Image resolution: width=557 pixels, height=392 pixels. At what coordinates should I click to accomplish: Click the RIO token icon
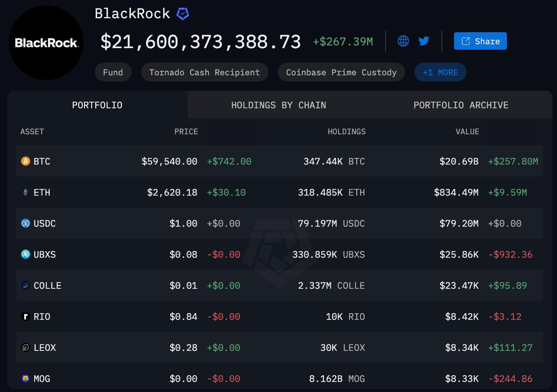click(x=26, y=316)
